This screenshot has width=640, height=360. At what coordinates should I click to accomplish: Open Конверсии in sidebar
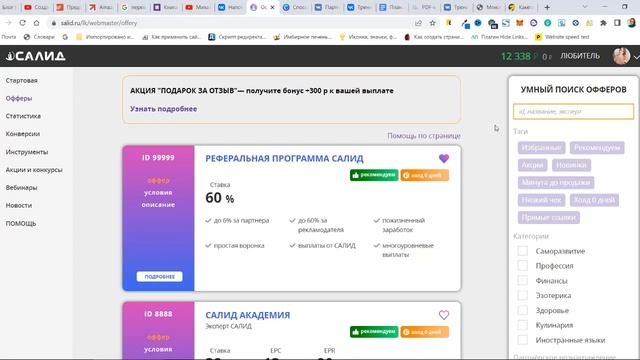click(x=23, y=134)
